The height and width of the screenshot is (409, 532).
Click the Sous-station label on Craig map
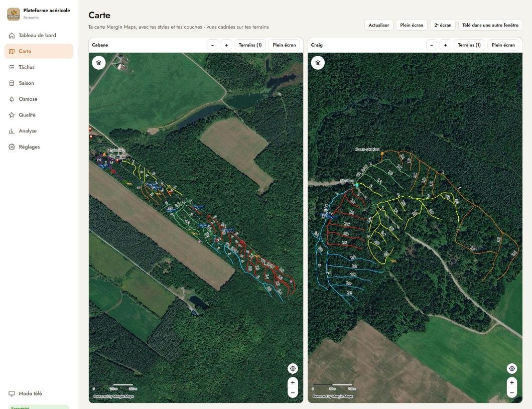pos(367,149)
